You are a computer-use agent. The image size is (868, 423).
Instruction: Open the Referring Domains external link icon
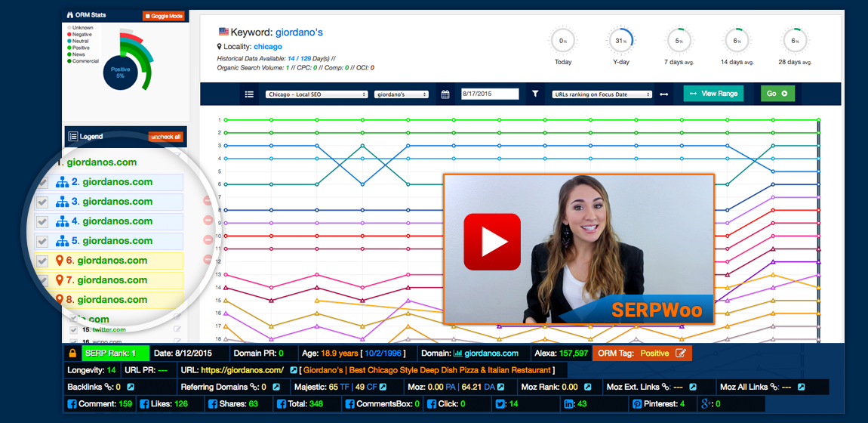pyautogui.click(x=276, y=387)
